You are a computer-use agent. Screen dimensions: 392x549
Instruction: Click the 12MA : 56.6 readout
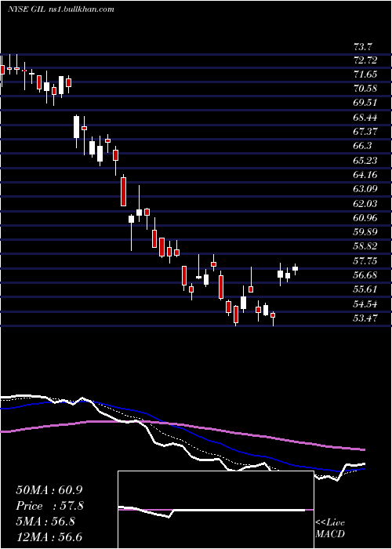point(50,537)
